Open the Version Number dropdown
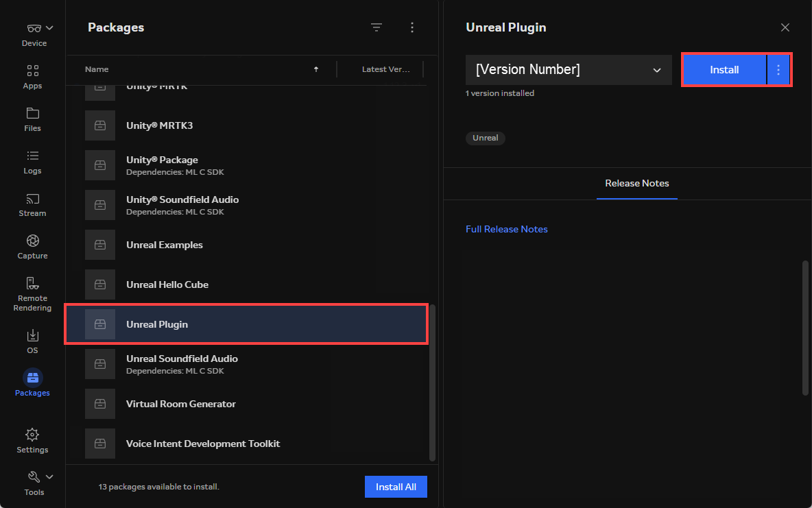This screenshot has height=508, width=812. click(x=568, y=70)
